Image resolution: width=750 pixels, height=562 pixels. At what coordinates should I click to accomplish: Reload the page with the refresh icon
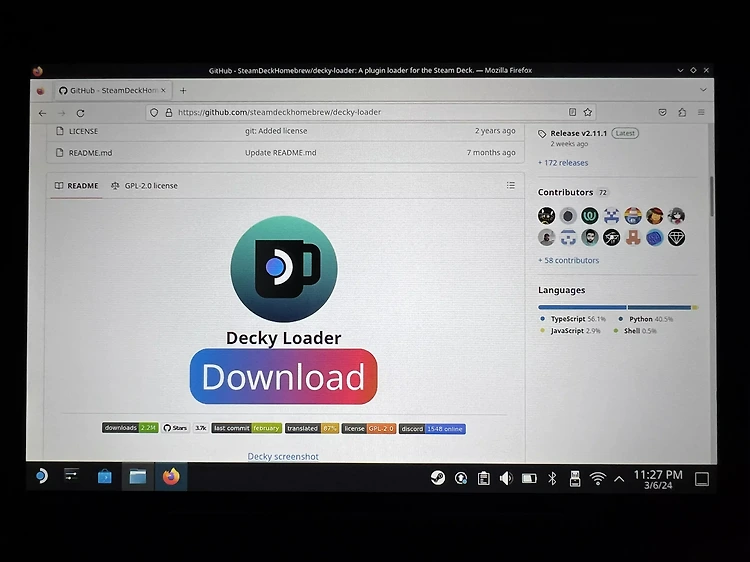(80, 113)
